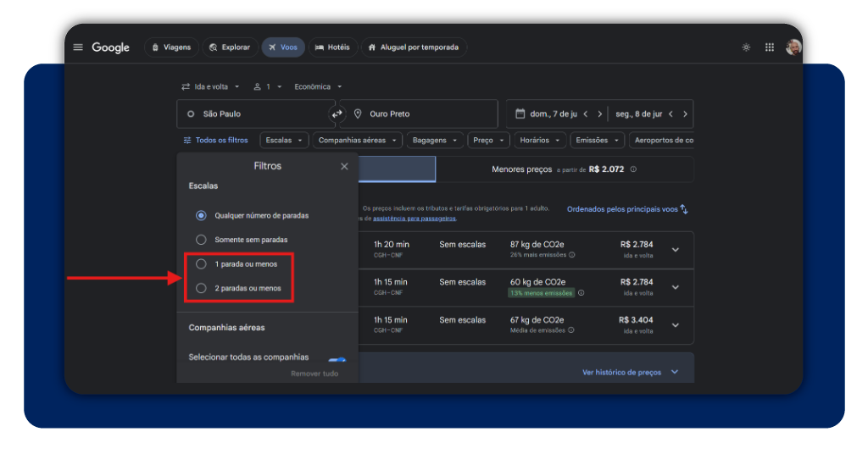Open the Horários filter dropdown
Image resolution: width=868 pixels, height=454 pixels.
(540, 141)
